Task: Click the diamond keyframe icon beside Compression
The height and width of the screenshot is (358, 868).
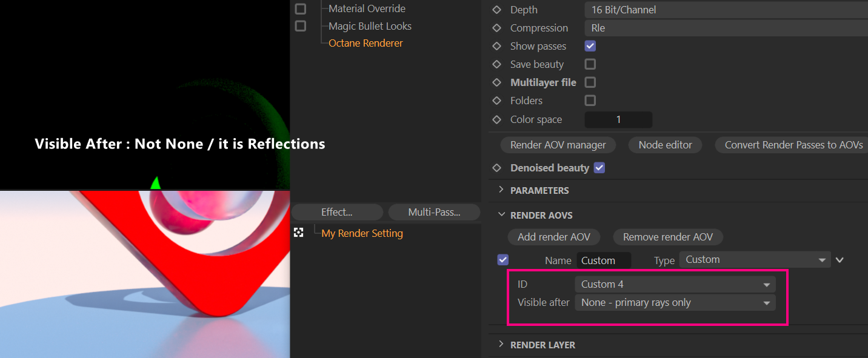Action: click(497, 28)
